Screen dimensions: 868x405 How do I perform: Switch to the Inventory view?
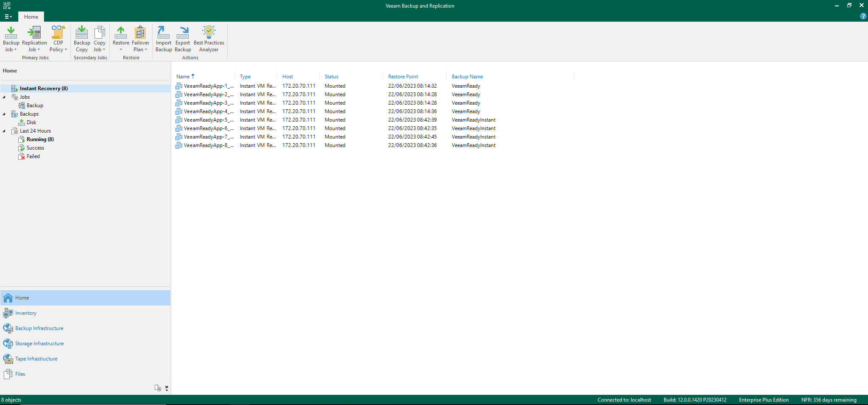[85, 313]
